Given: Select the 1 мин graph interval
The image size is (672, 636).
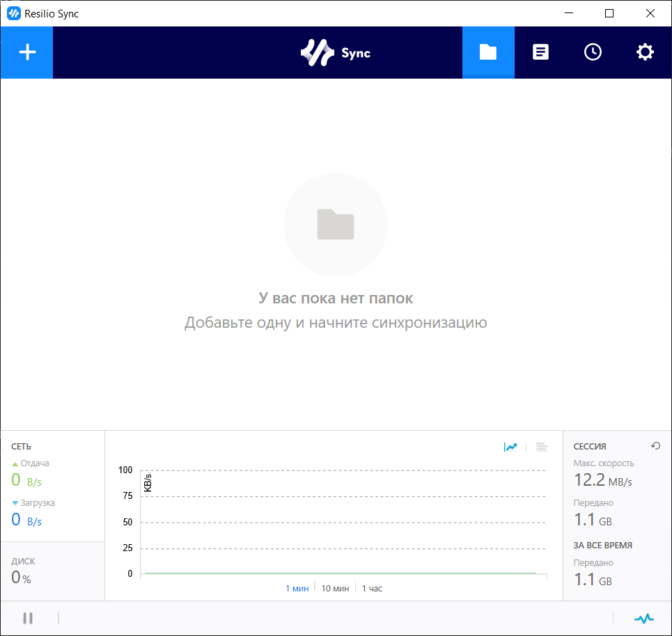Looking at the screenshot, I should pos(297,588).
